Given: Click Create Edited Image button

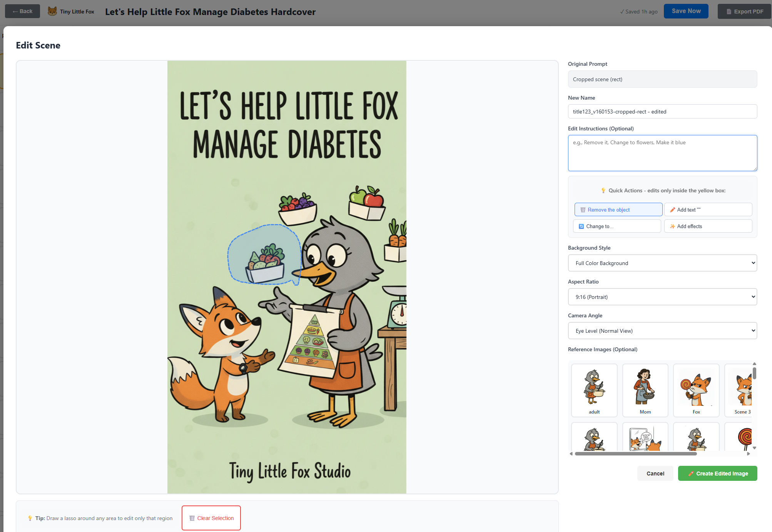Looking at the screenshot, I should [717, 474].
